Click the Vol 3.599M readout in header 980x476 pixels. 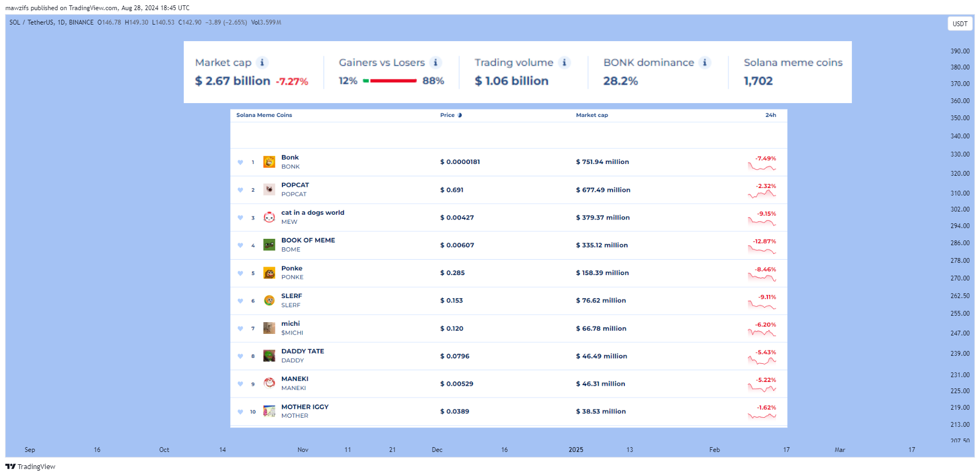coord(266,22)
